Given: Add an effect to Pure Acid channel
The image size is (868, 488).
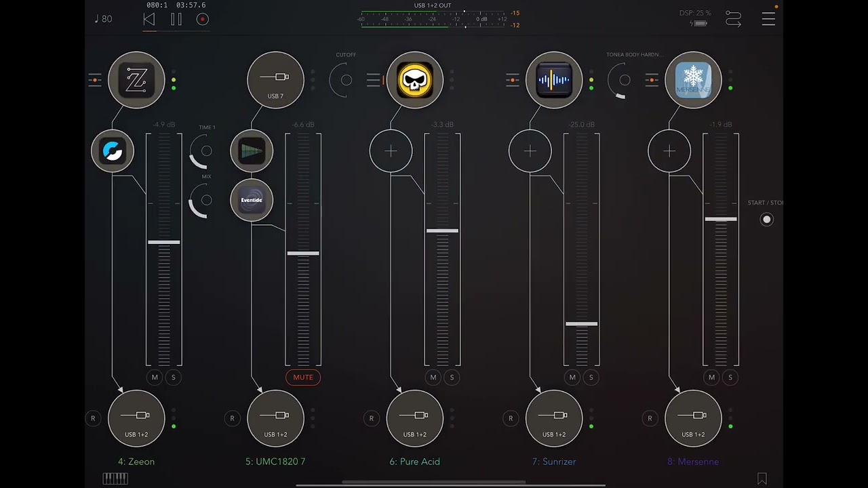Looking at the screenshot, I should tap(391, 151).
